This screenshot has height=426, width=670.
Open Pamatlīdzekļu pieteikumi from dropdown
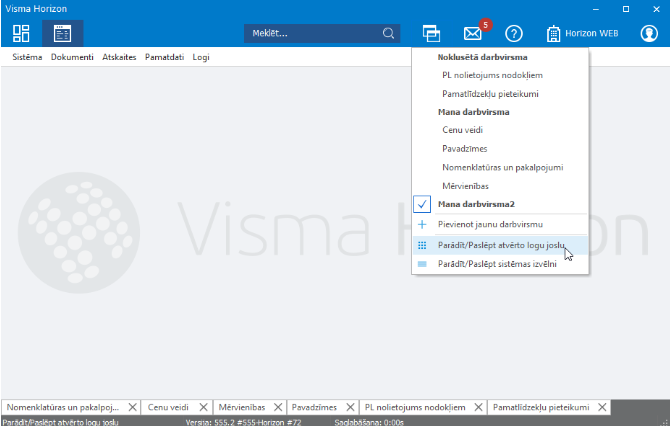tap(490, 94)
